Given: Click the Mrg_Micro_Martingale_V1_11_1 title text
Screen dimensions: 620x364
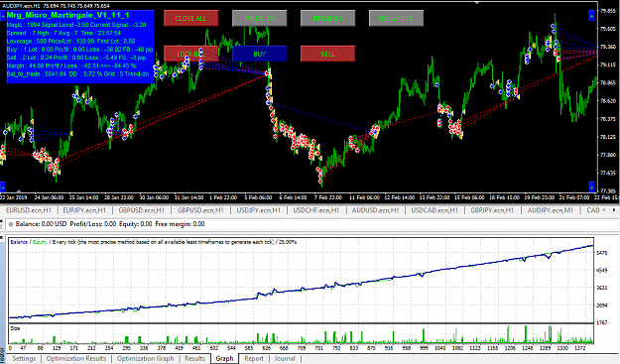Looking at the screenshot, I should (x=67, y=16).
